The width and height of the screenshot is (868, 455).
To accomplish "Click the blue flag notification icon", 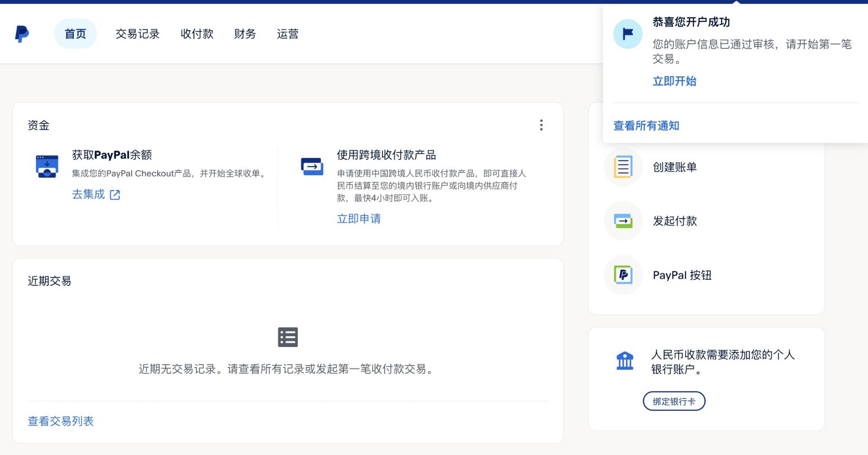I will pyautogui.click(x=627, y=34).
